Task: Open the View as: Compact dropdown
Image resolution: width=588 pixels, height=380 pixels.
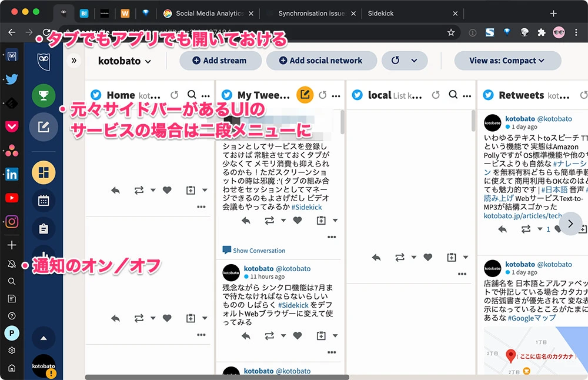Action: tap(507, 61)
